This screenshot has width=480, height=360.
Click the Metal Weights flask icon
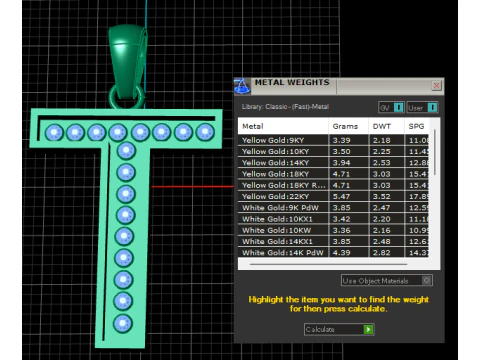coord(242,86)
